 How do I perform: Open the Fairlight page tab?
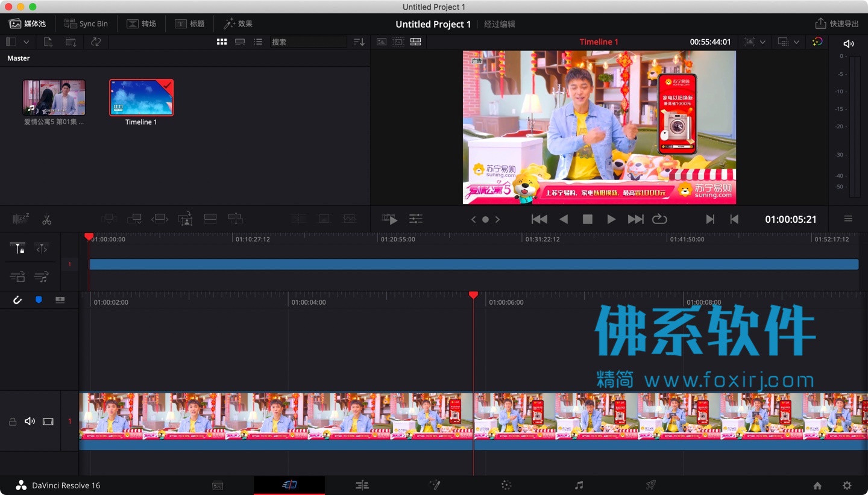(579, 485)
